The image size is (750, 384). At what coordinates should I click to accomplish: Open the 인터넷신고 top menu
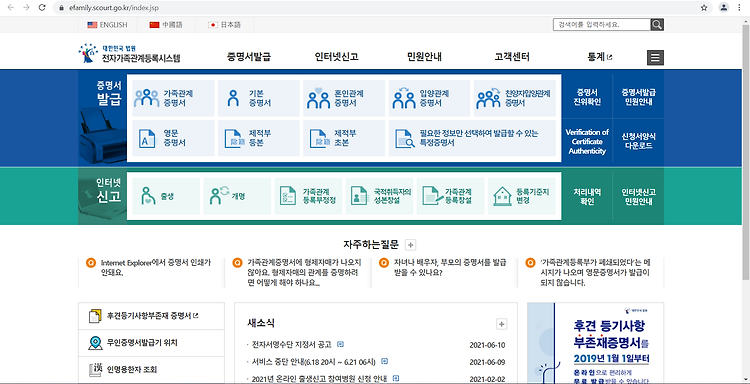point(336,57)
